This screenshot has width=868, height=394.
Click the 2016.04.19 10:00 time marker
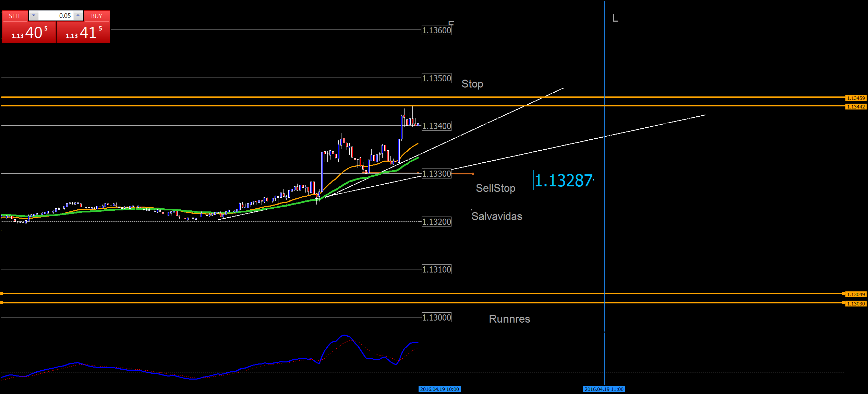439,389
